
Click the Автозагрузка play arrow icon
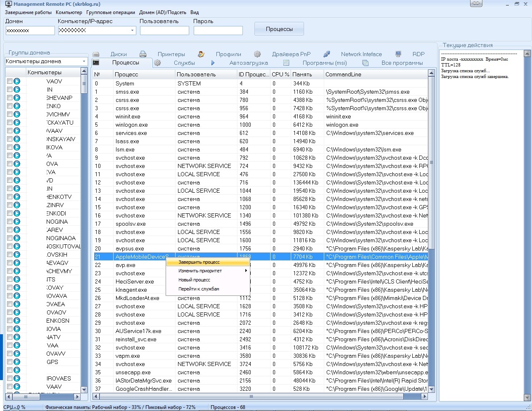[x=213, y=63]
